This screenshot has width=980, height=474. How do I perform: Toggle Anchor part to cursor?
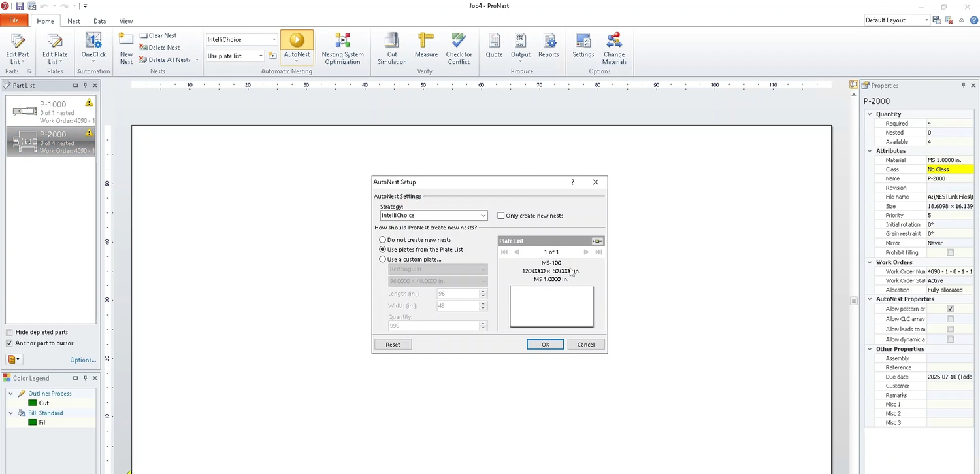pos(9,343)
